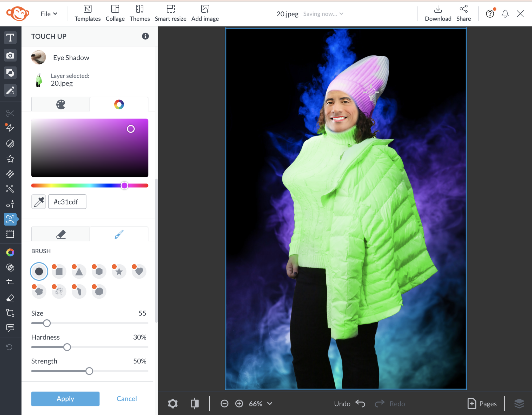Open the Crop tool in the sidebar
Image resolution: width=532 pixels, height=415 pixels.
pos(11,283)
